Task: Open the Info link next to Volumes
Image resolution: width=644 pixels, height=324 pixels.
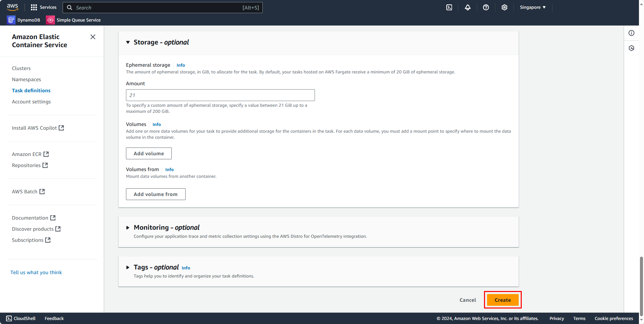Action: click(x=157, y=125)
